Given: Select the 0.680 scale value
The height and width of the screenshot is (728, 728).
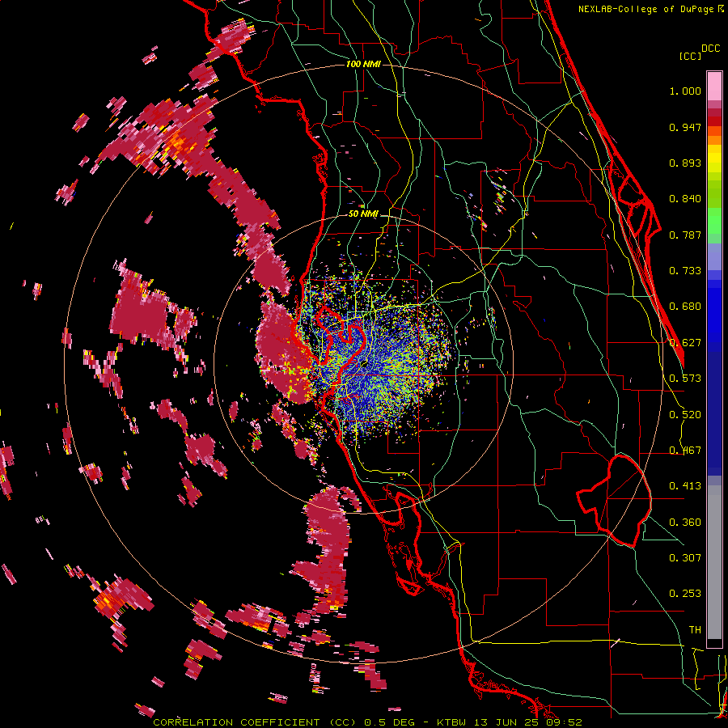Looking at the screenshot, I should (685, 307).
